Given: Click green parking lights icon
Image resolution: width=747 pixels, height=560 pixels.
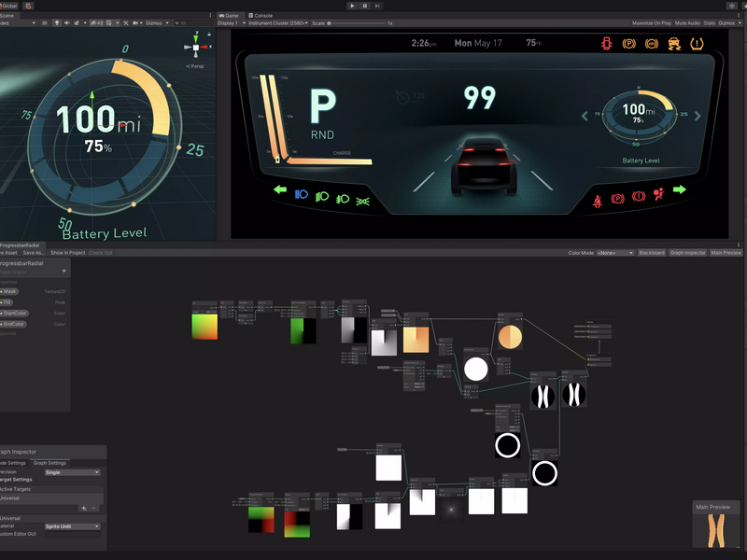Looking at the screenshot, I should tap(362, 202).
